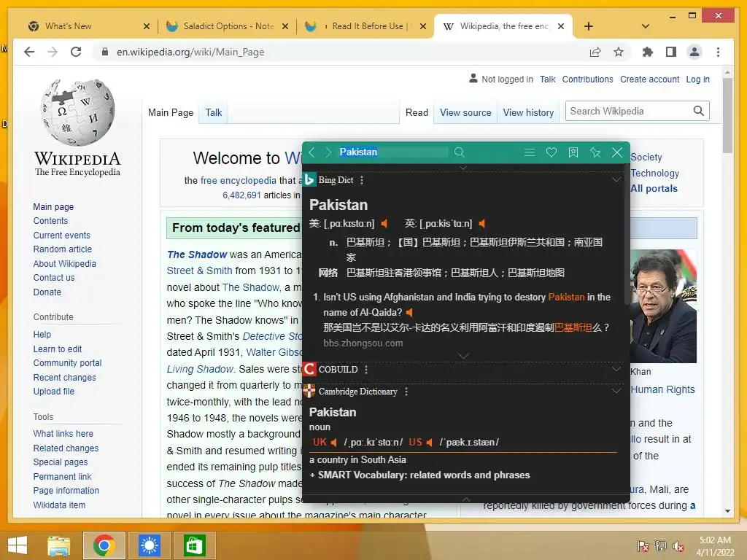Open the Chrome three-dot menu
The image size is (747, 560).
[x=718, y=52]
